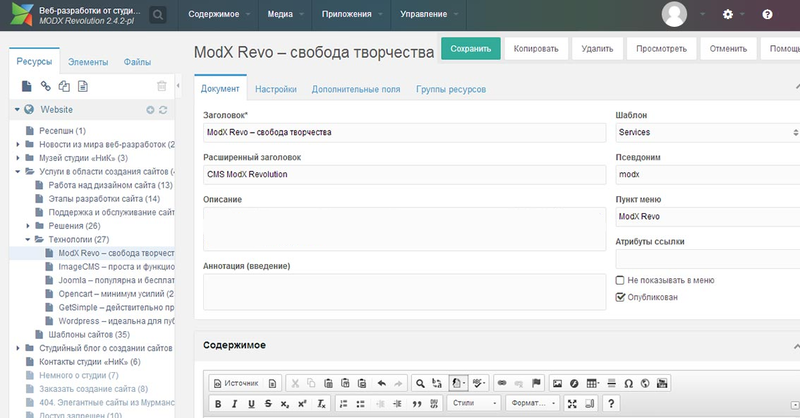
Task: Click the editor's find magnifier icon
Action: [x=420, y=382]
